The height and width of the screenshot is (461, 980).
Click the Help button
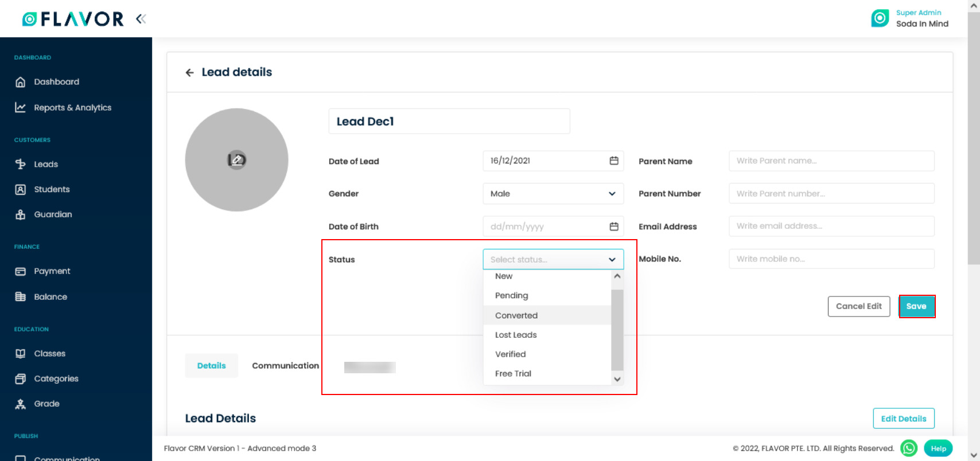[x=938, y=448]
